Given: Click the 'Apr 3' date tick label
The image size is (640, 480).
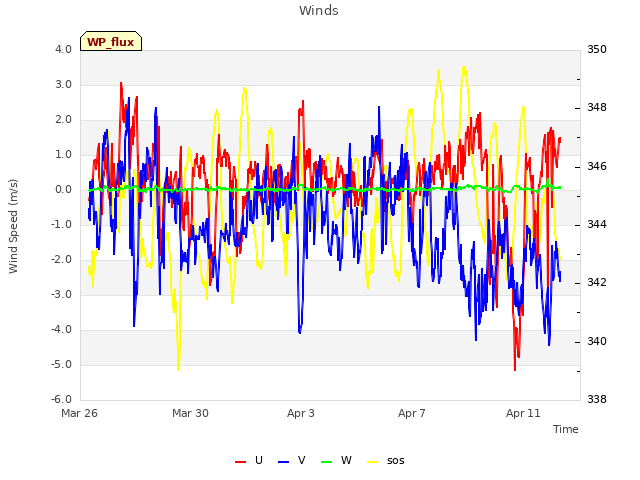Looking at the screenshot, I should point(301,413).
